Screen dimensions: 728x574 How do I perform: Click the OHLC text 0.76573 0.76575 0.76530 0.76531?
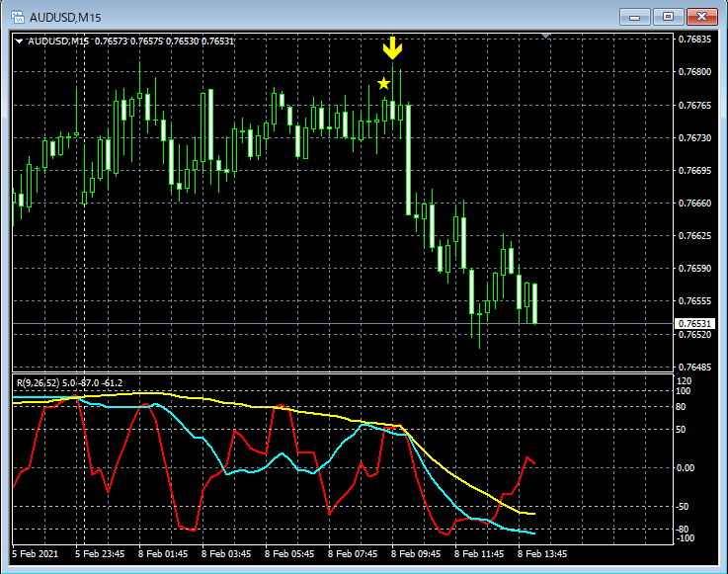pos(164,41)
